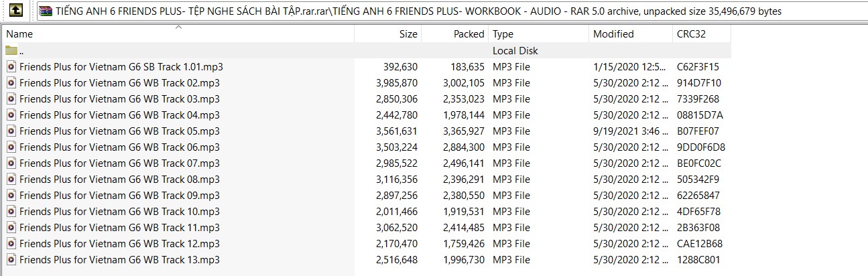
Task: Sort by the Packed column header
Action: tap(455, 33)
